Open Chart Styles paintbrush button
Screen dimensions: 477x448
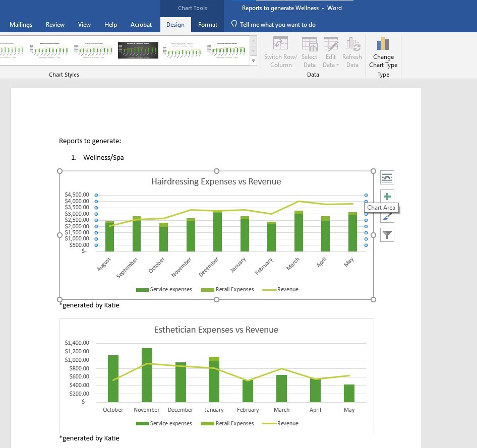tap(387, 216)
